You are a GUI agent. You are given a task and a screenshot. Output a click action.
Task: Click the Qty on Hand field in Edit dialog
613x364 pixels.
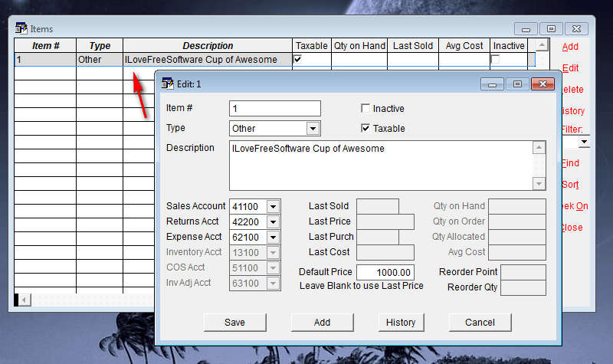point(517,206)
